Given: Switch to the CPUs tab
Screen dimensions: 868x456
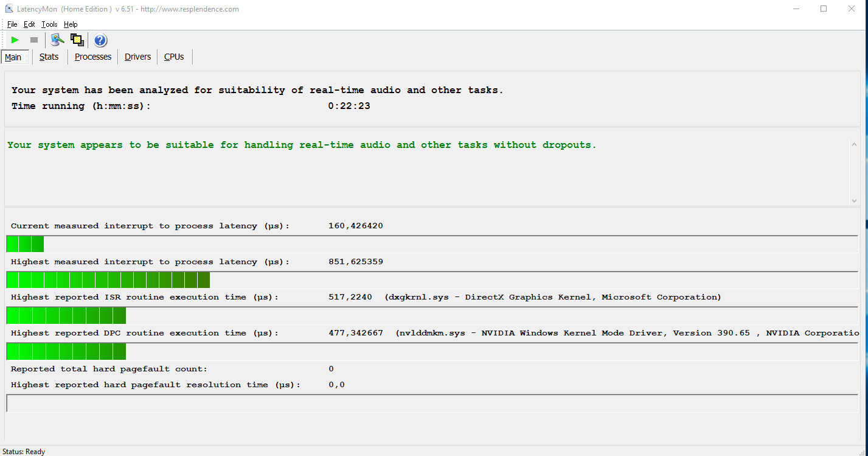Looking at the screenshot, I should [x=174, y=57].
